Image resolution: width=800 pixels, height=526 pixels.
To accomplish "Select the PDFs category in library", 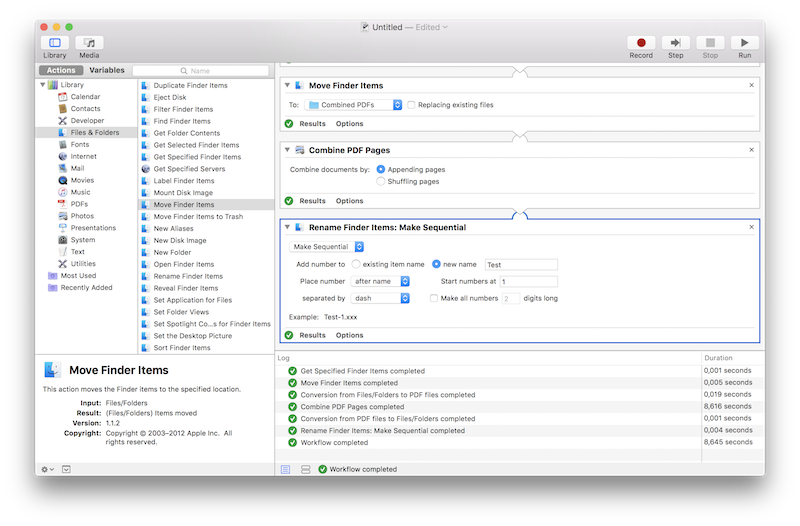I will (78, 204).
